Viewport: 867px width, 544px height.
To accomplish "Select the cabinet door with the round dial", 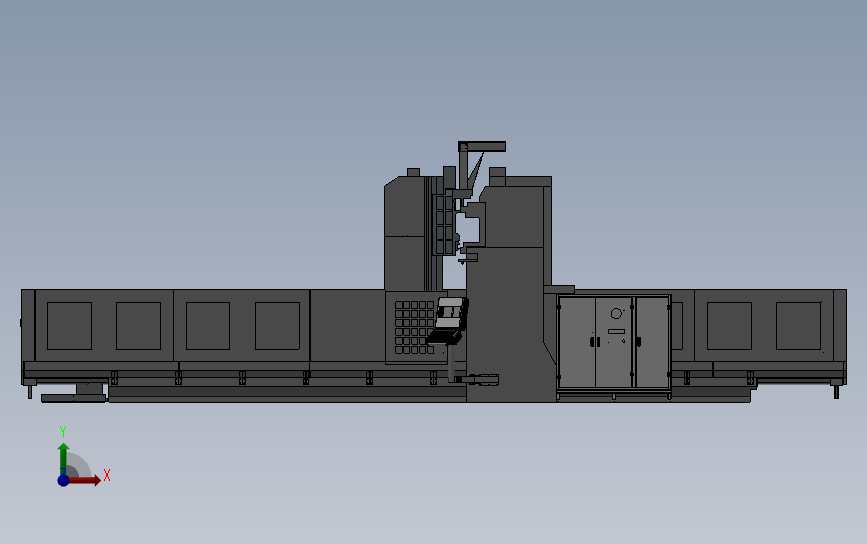I will coord(614,342).
